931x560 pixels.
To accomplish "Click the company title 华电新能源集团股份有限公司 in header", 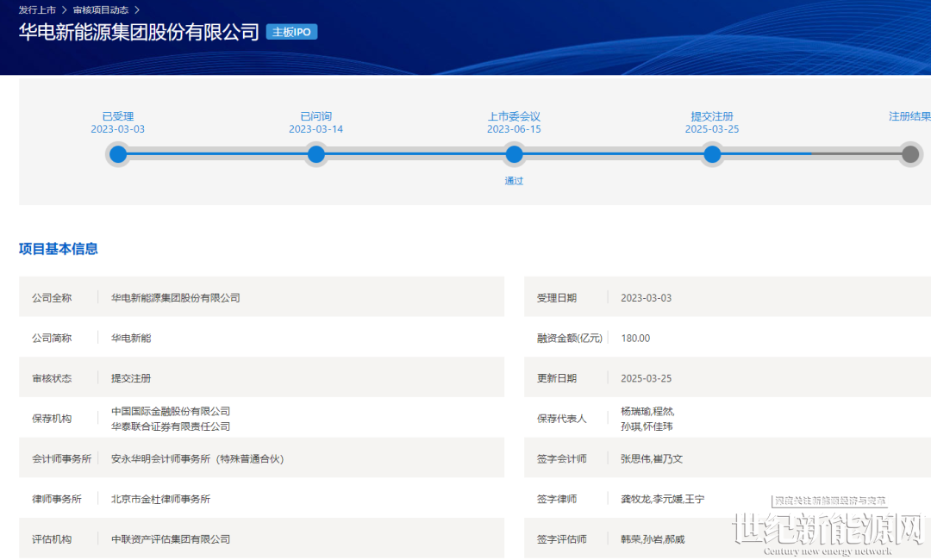I will (x=139, y=32).
